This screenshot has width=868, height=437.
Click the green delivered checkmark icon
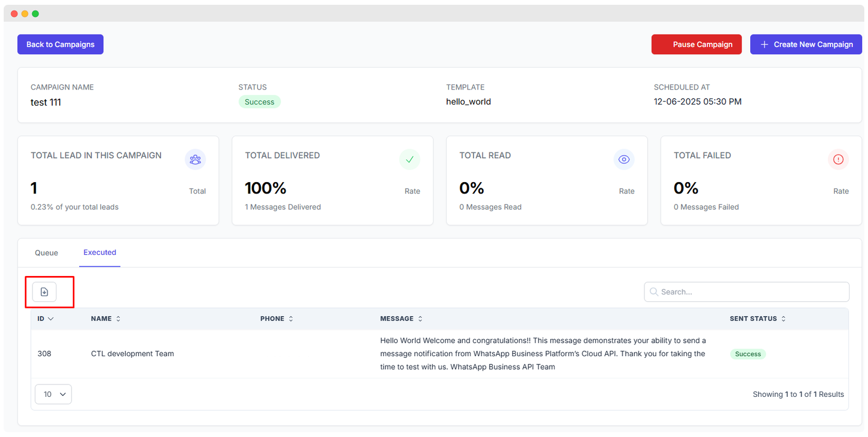(x=410, y=159)
